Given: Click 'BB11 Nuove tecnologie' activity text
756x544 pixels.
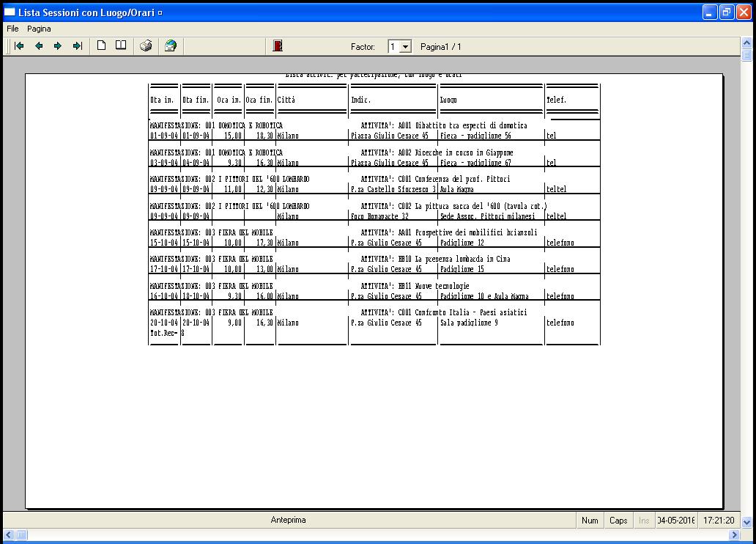Looking at the screenshot, I should pyautogui.click(x=434, y=286).
